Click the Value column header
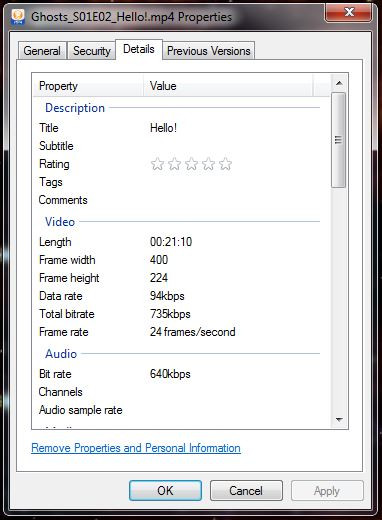 pos(228,86)
